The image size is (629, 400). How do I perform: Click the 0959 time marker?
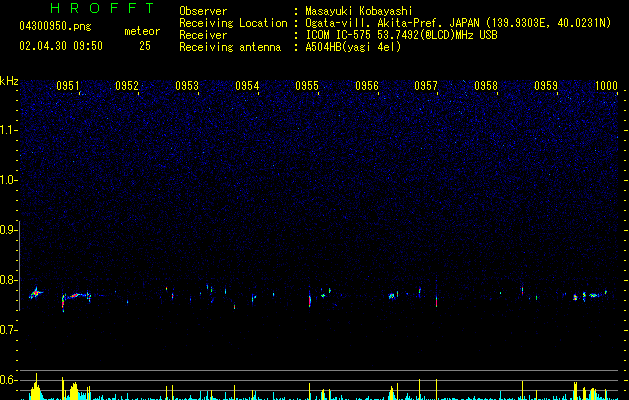coord(546,86)
